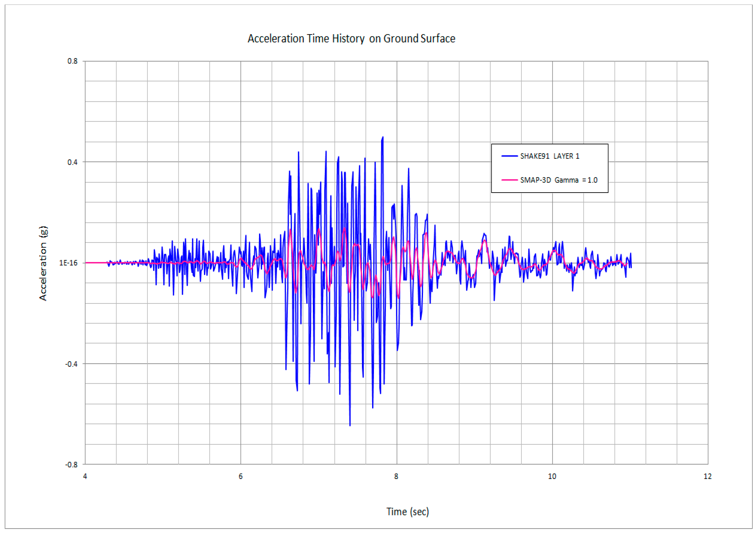This screenshot has height=533, width=756.
Task: Click the lowest negative blue spike
Action: (350, 424)
